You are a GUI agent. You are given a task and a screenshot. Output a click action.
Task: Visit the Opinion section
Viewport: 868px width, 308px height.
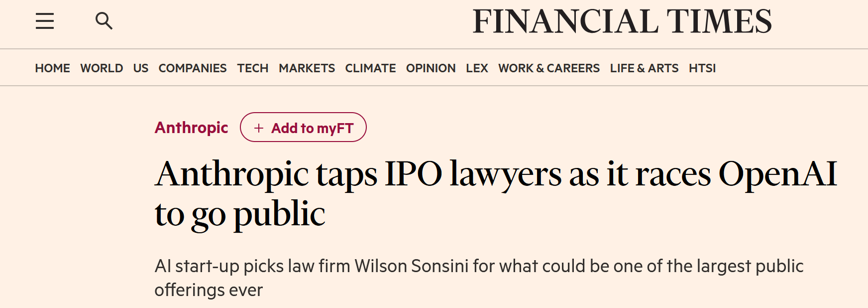(431, 68)
